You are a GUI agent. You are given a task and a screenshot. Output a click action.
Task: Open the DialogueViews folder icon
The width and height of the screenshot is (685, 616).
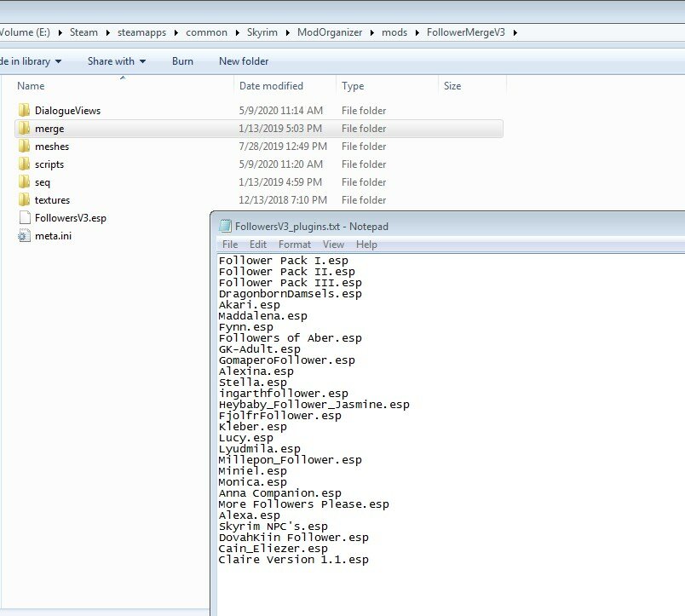(25, 111)
